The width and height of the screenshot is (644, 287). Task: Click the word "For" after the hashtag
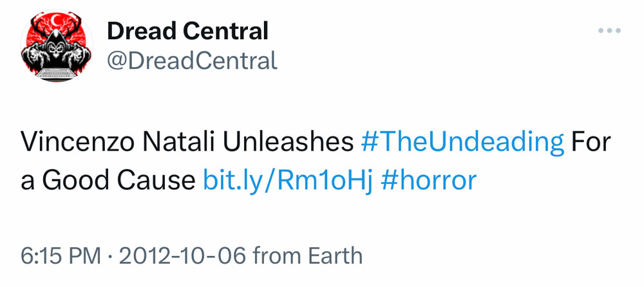pos(589,142)
